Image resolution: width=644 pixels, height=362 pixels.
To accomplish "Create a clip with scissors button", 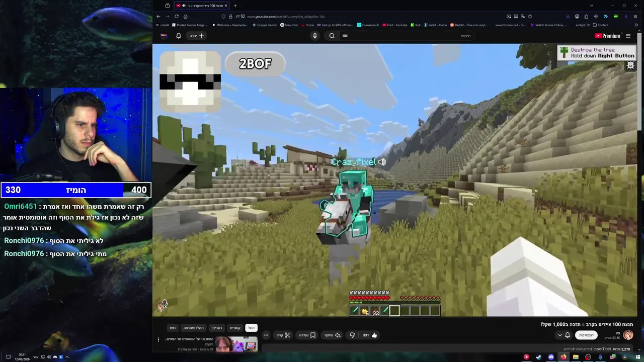I will 283,335.
